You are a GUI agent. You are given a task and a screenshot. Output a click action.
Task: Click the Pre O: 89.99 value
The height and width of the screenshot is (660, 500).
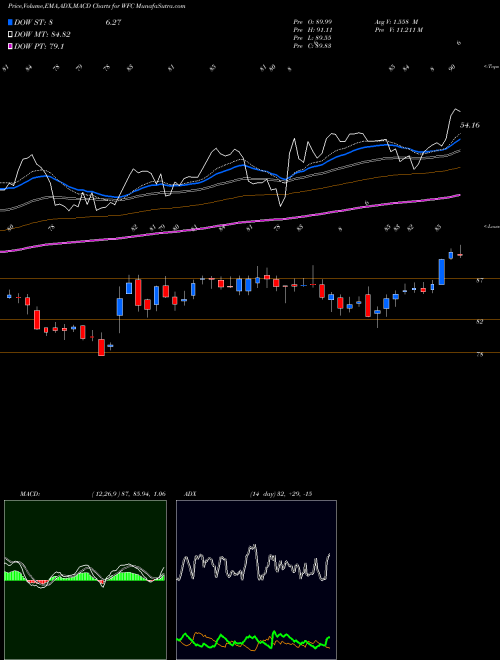point(312,22)
